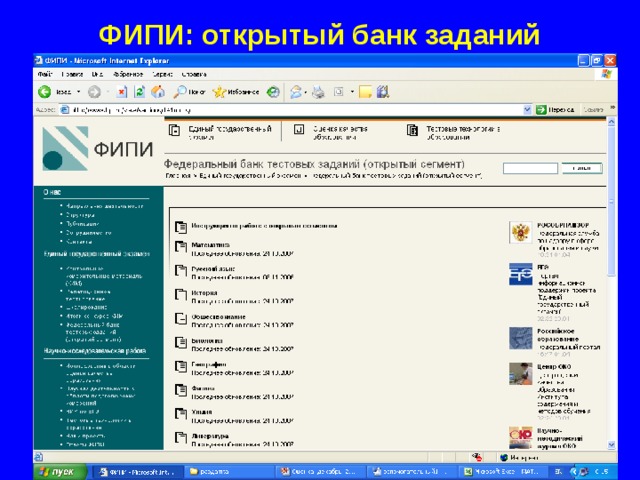Click the Рособрнадзор emblem thumbnail
This screenshot has width=640, height=480.
tap(520, 232)
